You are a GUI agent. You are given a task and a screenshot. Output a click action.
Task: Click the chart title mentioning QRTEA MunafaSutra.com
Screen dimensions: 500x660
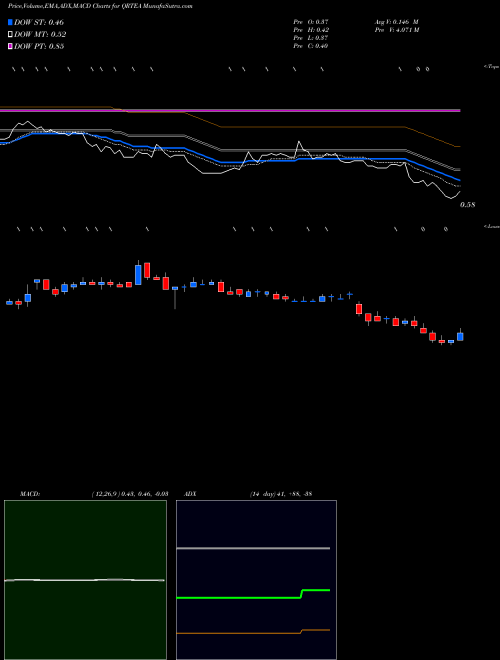pyautogui.click(x=100, y=7)
